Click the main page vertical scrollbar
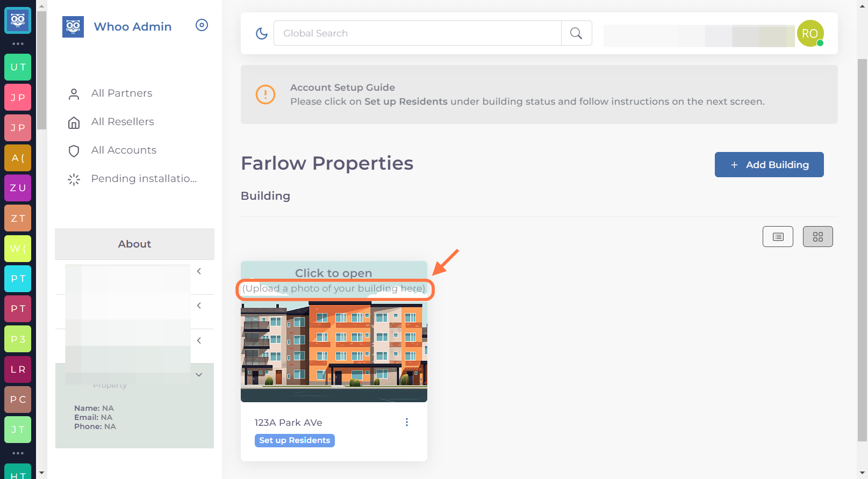 click(x=862, y=250)
